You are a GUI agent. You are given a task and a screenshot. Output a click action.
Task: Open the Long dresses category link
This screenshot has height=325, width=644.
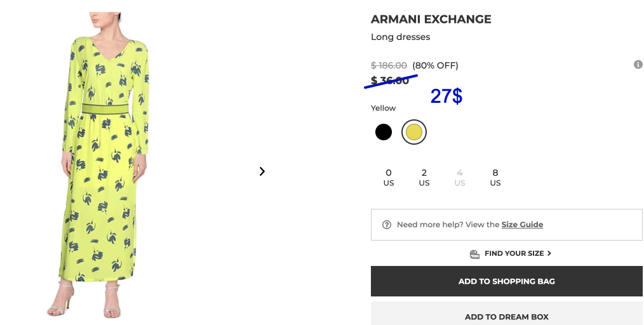tap(400, 37)
